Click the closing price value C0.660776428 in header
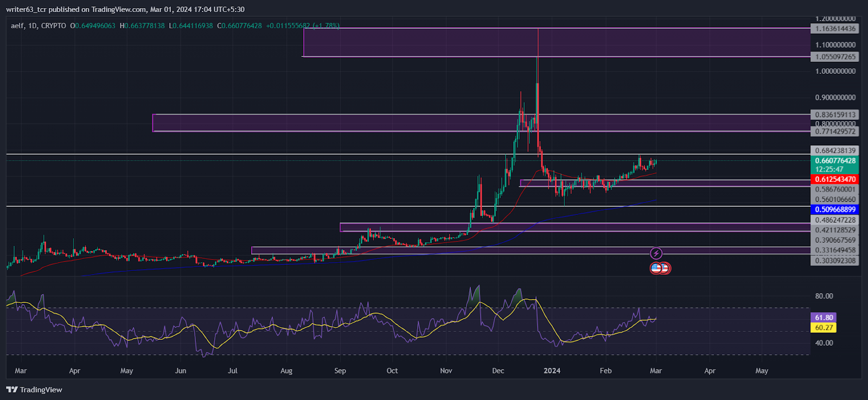 (x=239, y=26)
